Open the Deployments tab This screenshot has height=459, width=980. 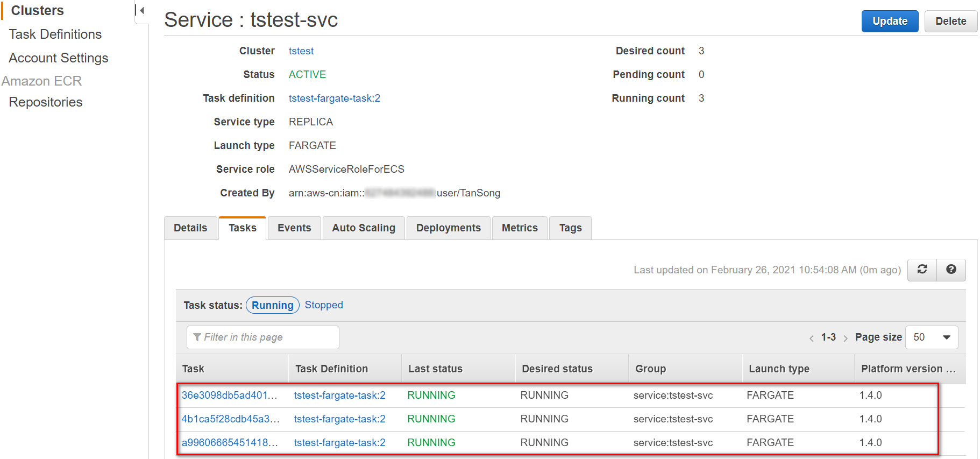point(449,228)
